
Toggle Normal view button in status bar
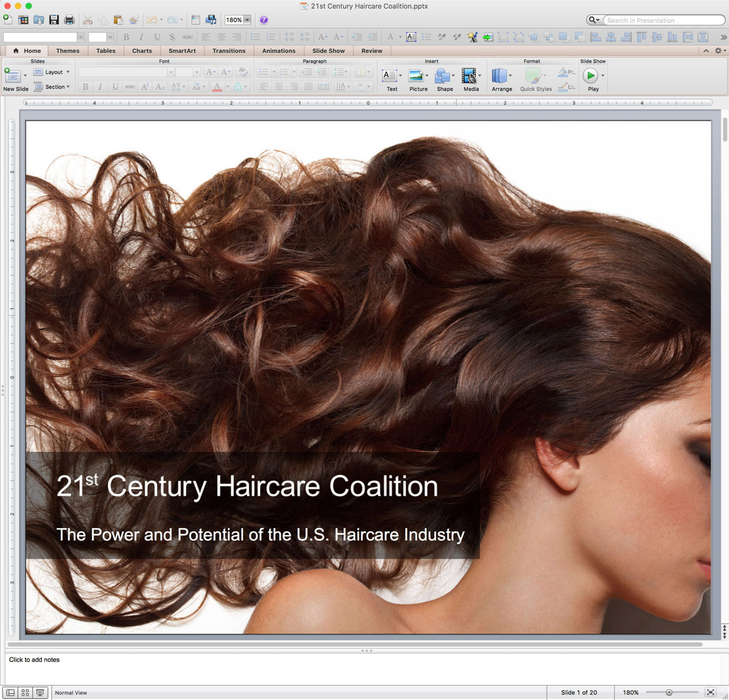pyautogui.click(x=10, y=693)
